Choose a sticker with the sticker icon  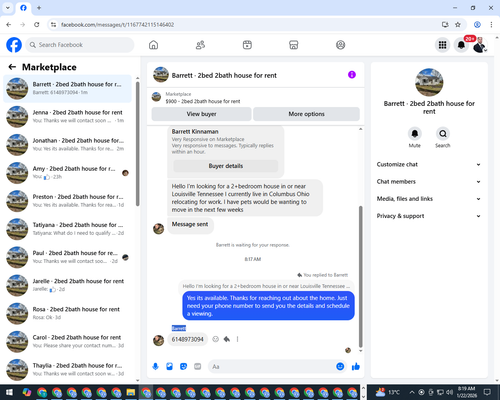coord(183,367)
